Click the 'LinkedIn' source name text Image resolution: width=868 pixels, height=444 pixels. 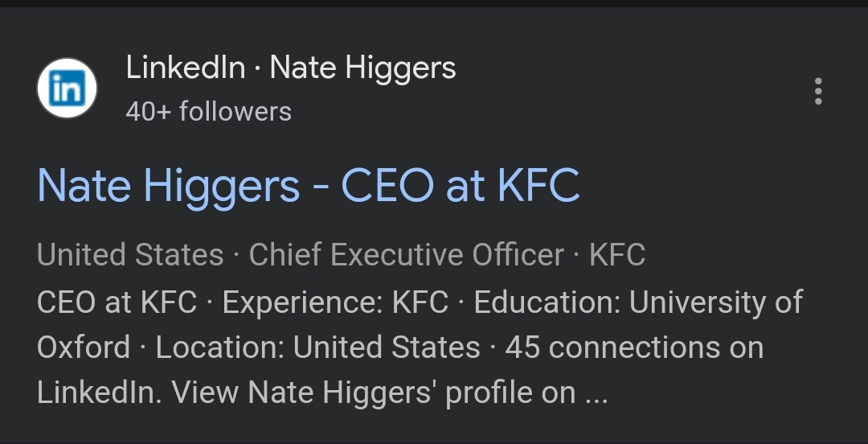186,68
